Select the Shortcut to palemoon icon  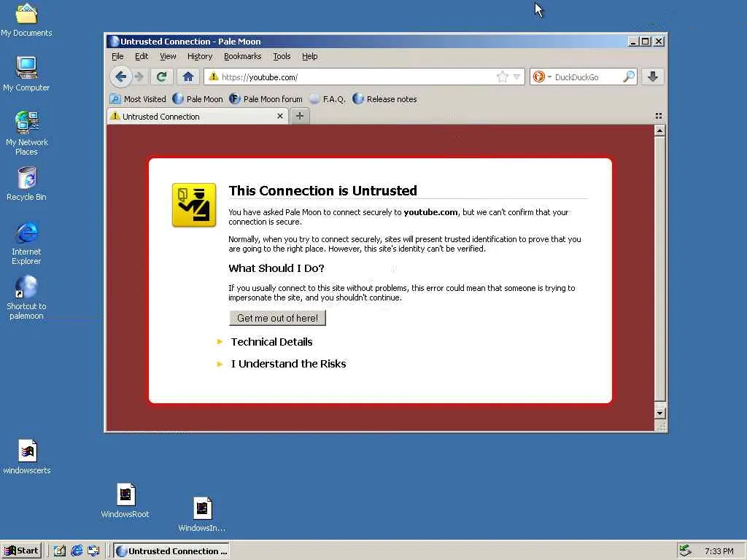pyautogui.click(x=27, y=297)
